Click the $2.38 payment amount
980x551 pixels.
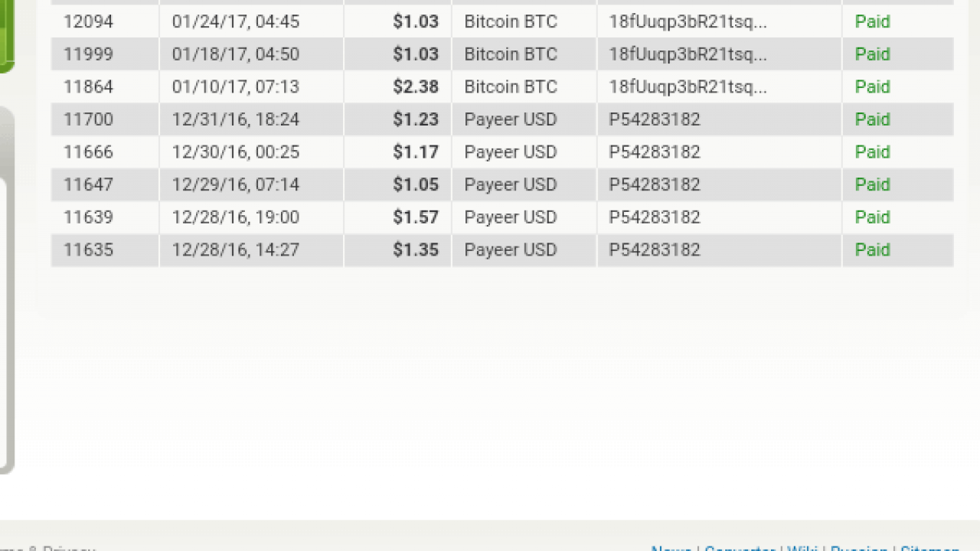tap(416, 87)
